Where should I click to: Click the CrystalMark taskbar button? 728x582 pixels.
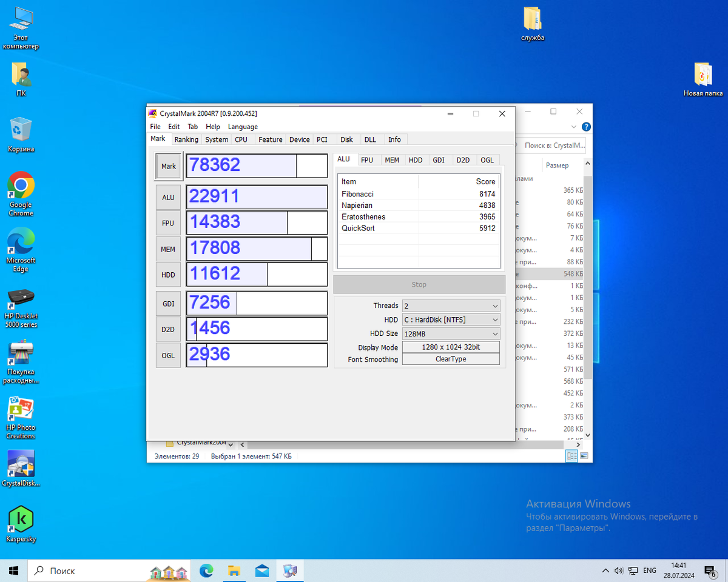[x=290, y=570]
